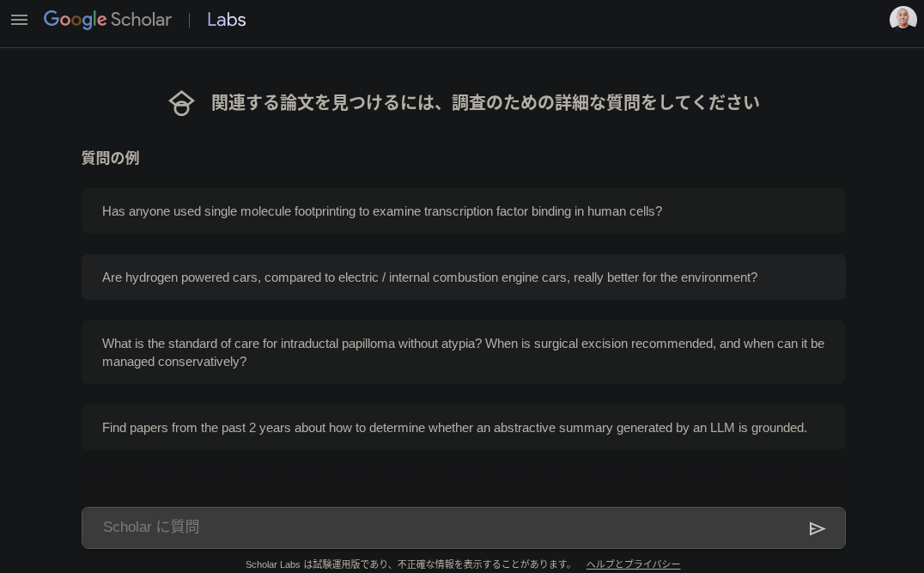Click the vertical divider before Labs

point(190,20)
